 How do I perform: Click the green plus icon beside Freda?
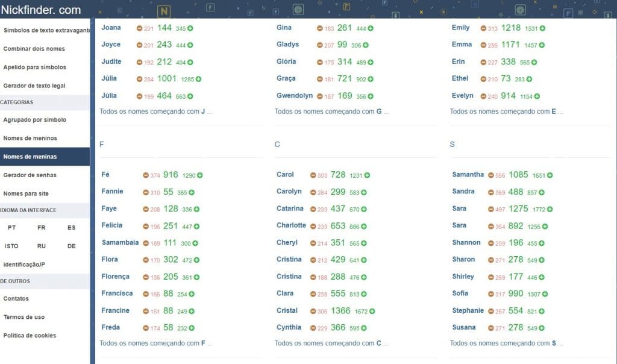click(192, 327)
